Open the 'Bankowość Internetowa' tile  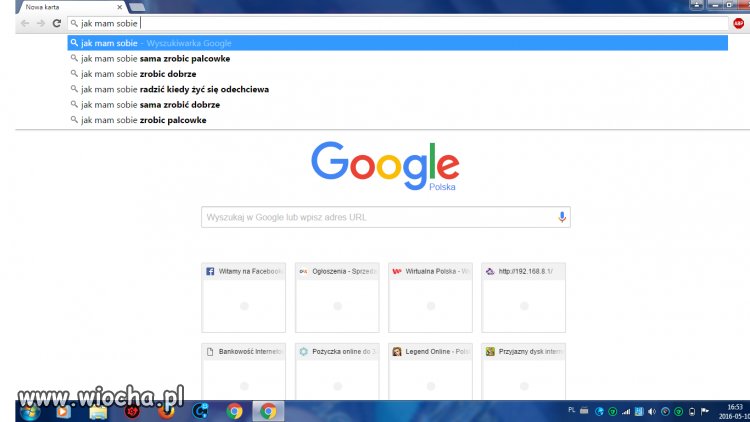243,371
